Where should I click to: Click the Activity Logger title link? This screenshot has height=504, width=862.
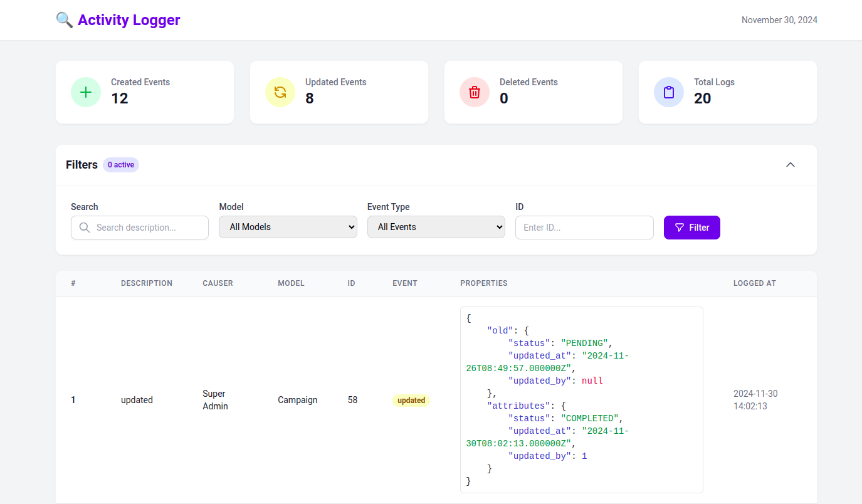129,20
